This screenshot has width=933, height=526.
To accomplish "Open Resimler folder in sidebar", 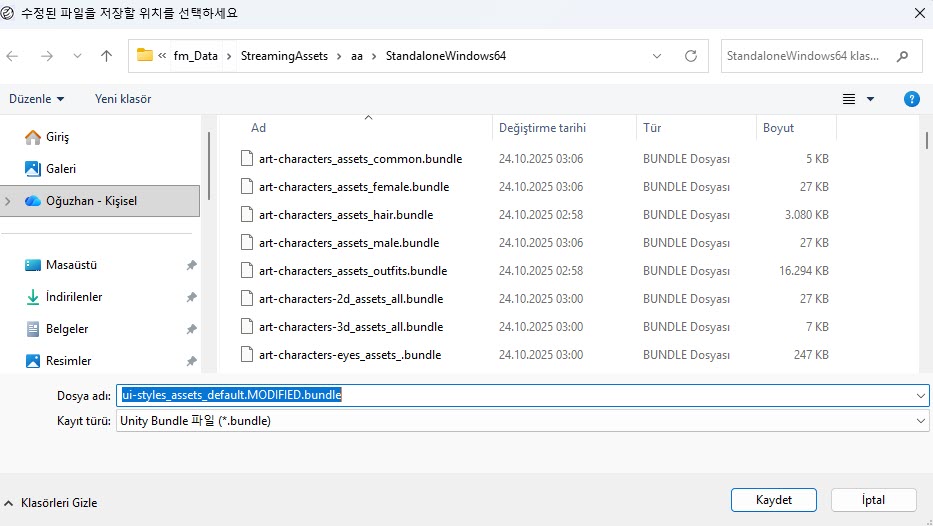I will click(x=68, y=361).
